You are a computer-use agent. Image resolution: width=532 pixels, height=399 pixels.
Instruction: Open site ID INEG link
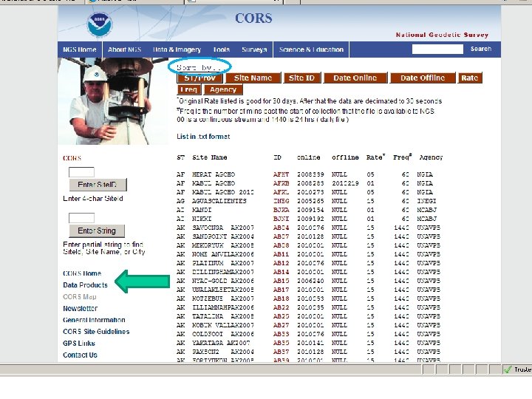[x=281, y=201]
